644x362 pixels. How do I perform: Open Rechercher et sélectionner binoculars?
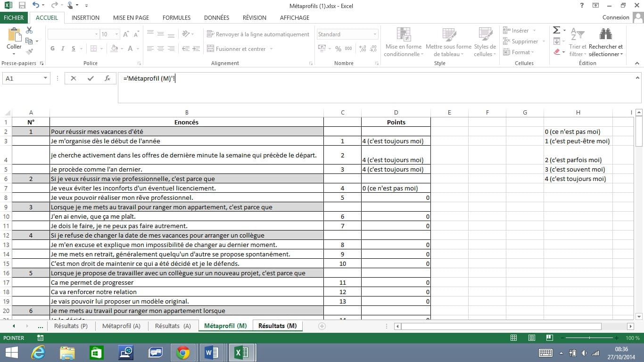point(605,35)
